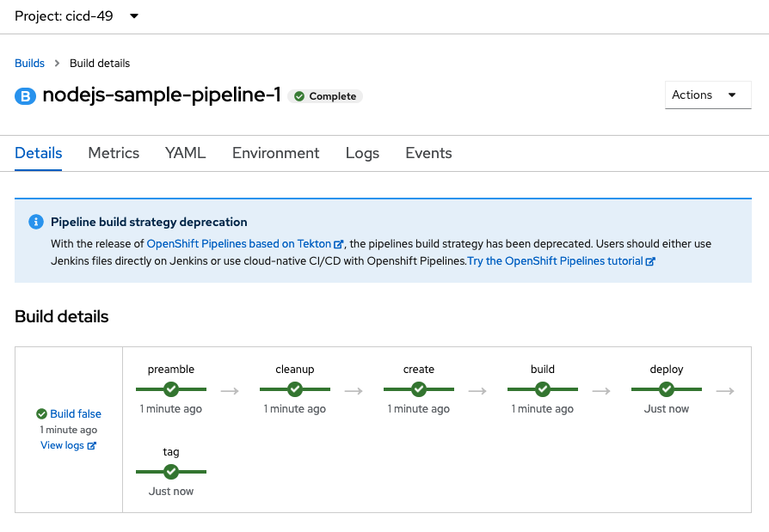This screenshot has height=532, width=769.
Task: Open the Project cicd-49 dropdown
Action: click(77, 16)
